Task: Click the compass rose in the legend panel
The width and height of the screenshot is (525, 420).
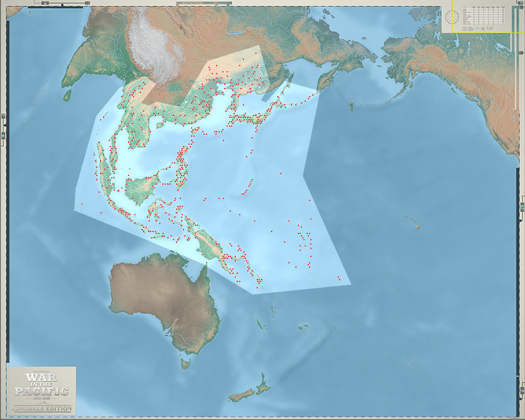Action: coord(452,17)
